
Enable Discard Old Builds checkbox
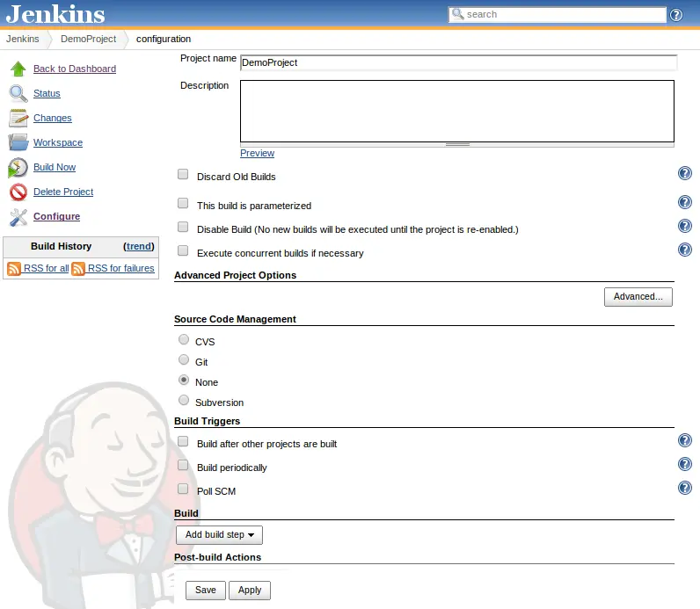click(x=183, y=174)
